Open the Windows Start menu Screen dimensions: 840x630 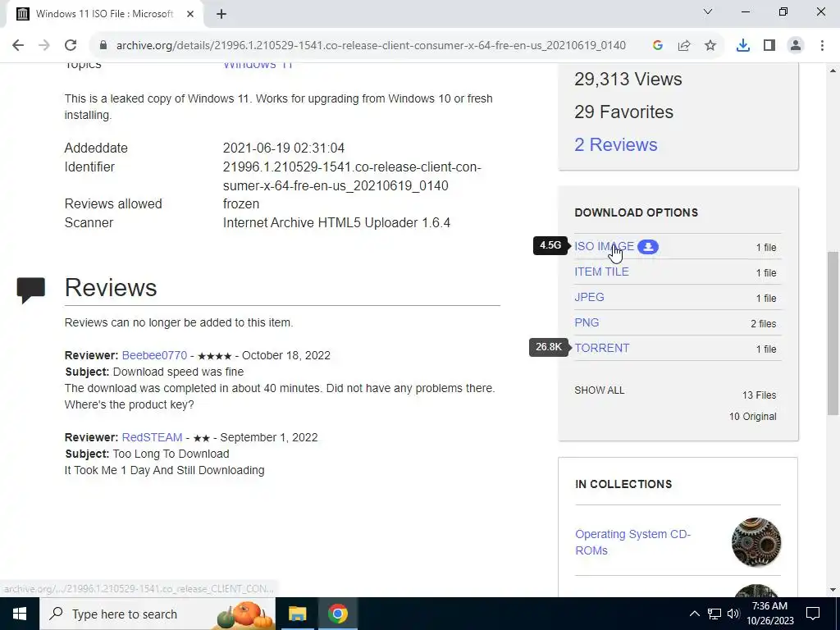20,614
